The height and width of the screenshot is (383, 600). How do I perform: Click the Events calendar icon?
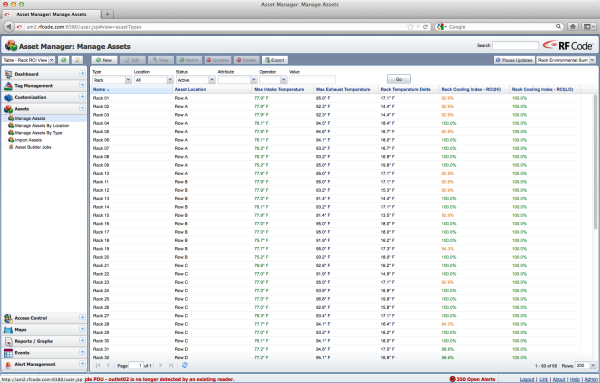coord(8,353)
